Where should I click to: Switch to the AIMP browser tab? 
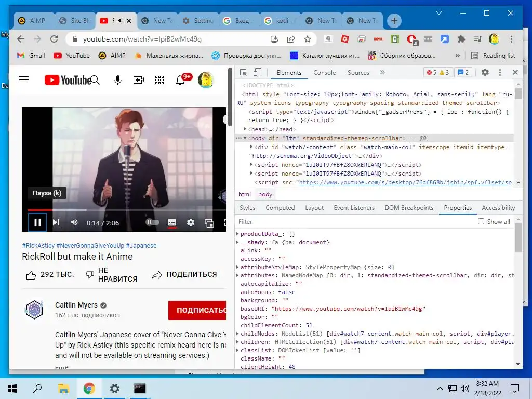pyautogui.click(x=33, y=21)
